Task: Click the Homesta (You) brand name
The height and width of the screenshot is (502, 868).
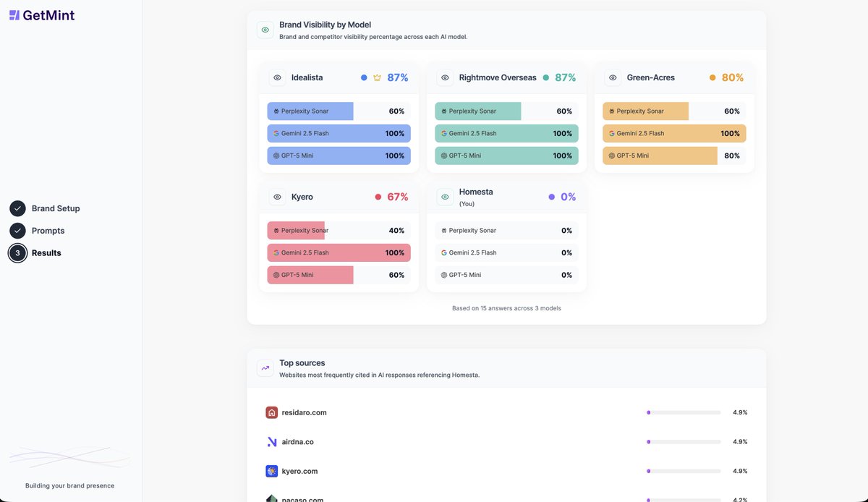Action: 476,197
